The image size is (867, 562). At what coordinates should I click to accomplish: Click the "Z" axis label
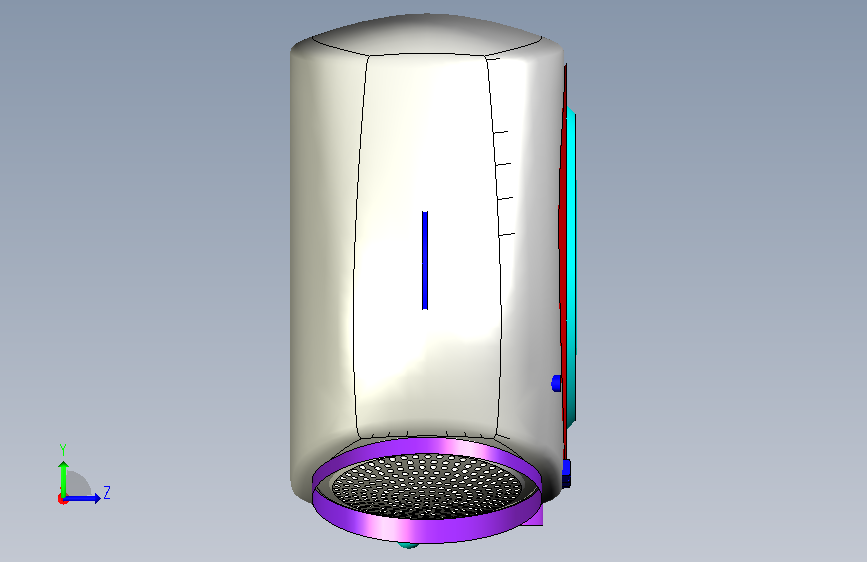coord(107,492)
